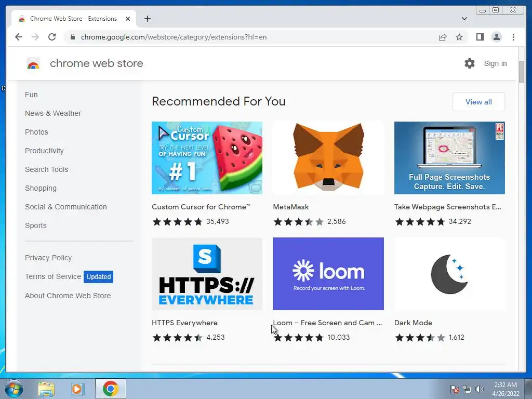Open the profile avatar icon
Image resolution: width=532 pixels, height=399 pixels.
coord(496,37)
